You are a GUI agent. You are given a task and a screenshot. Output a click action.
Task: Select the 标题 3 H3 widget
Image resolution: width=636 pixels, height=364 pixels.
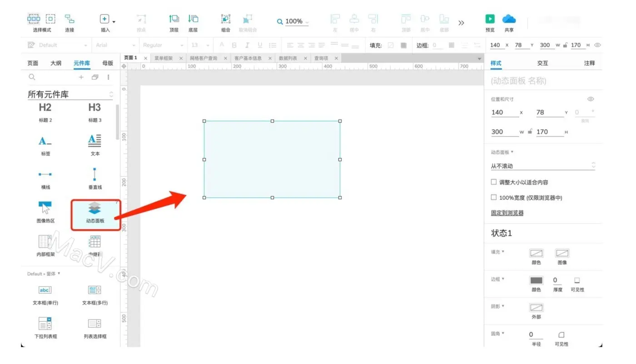(x=94, y=113)
